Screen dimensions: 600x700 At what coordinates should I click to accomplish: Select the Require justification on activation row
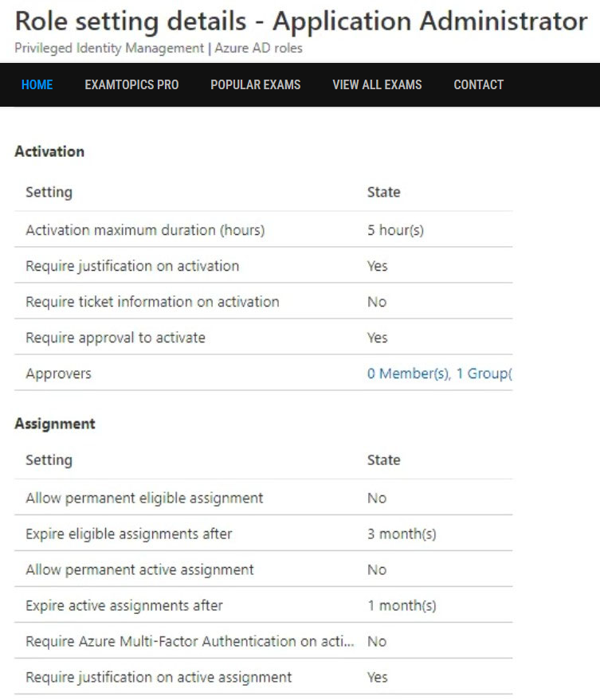pyautogui.click(x=264, y=265)
